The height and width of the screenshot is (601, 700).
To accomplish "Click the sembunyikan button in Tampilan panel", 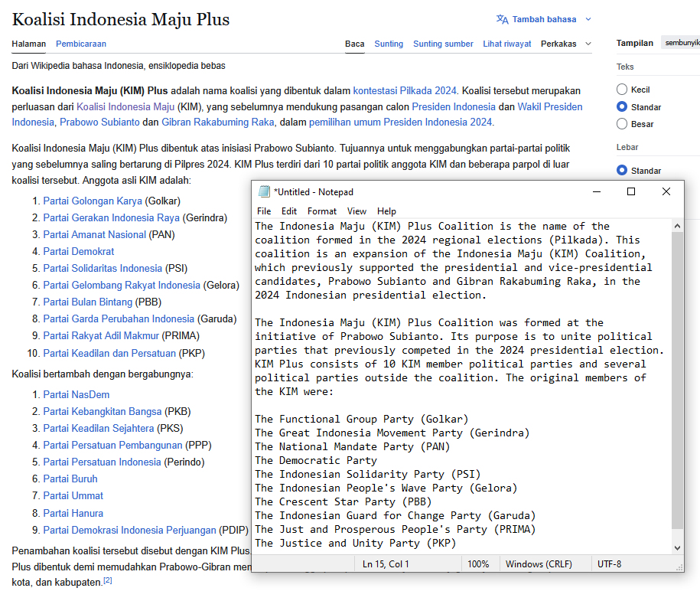I will [681, 43].
